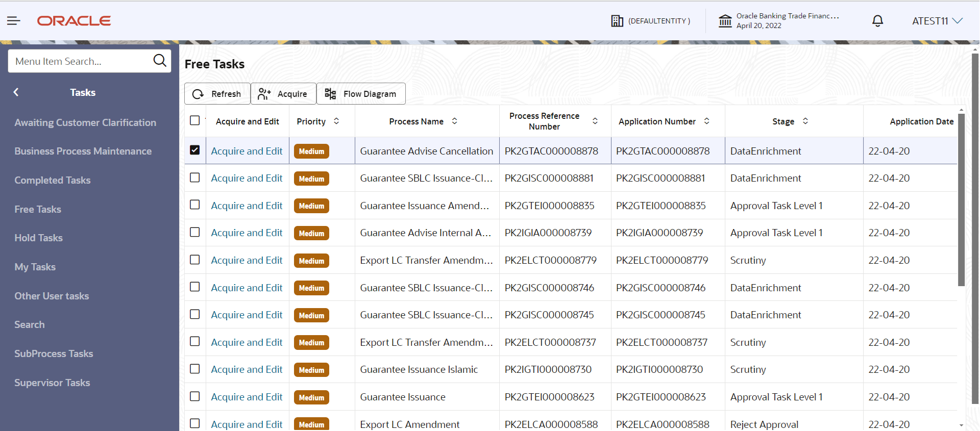The height and width of the screenshot is (431, 980).
Task: Click the table's vertical scrollbar thumb
Action: click(961, 199)
